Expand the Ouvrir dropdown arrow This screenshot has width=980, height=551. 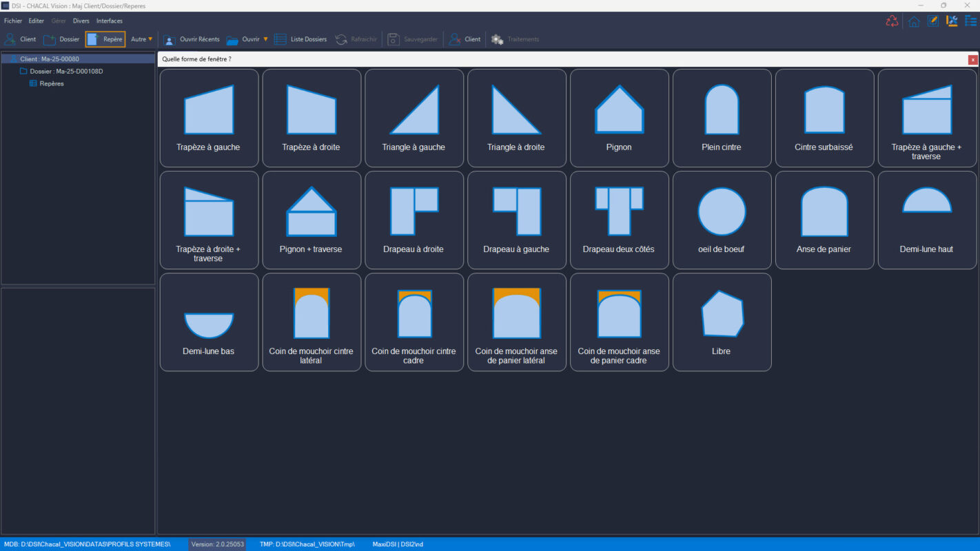click(265, 39)
